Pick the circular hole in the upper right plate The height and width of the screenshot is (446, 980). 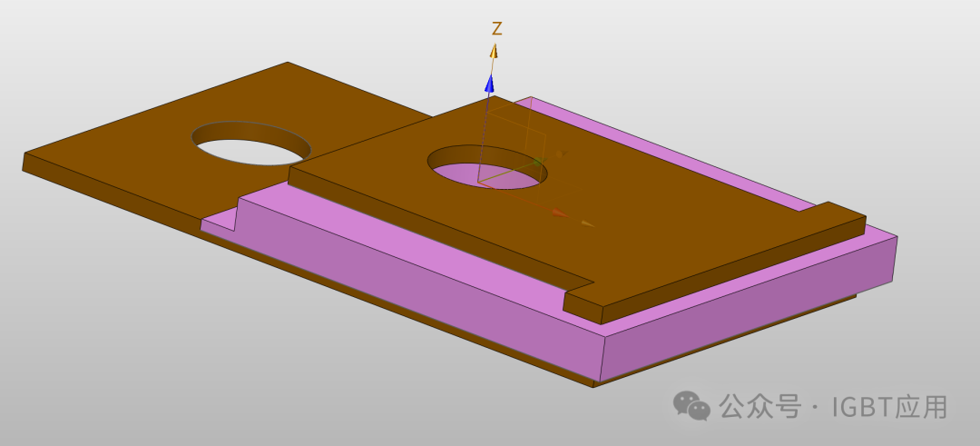coord(487,167)
